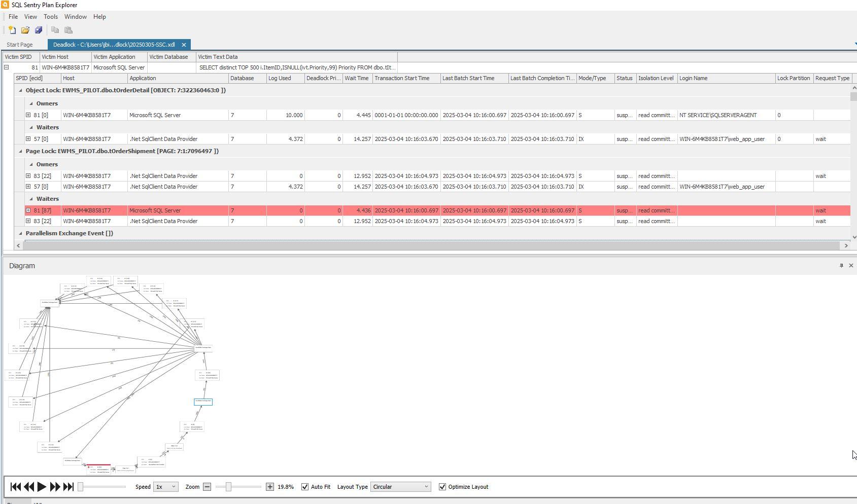The width and height of the screenshot is (857, 504).
Task: Jump to the first deadlock playback step
Action: [16, 487]
